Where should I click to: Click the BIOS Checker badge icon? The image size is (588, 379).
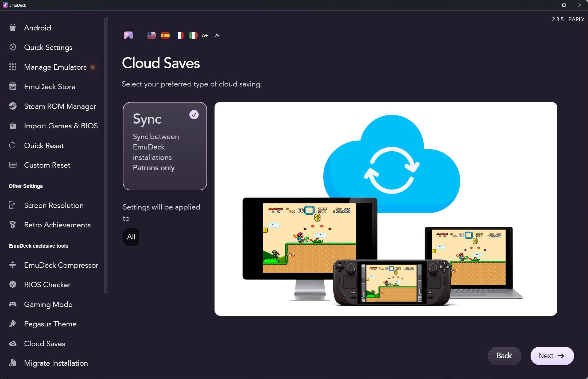pyautogui.click(x=13, y=285)
